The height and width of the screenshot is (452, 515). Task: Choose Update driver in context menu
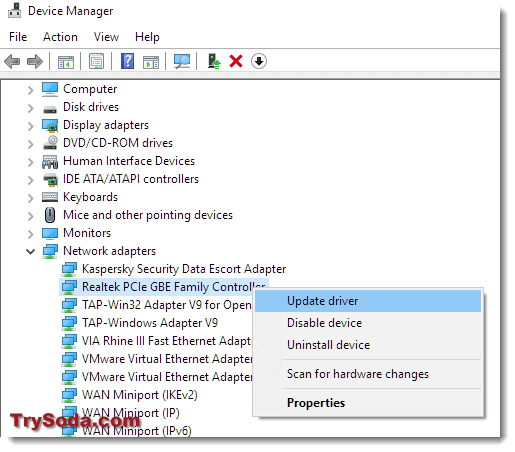368,301
